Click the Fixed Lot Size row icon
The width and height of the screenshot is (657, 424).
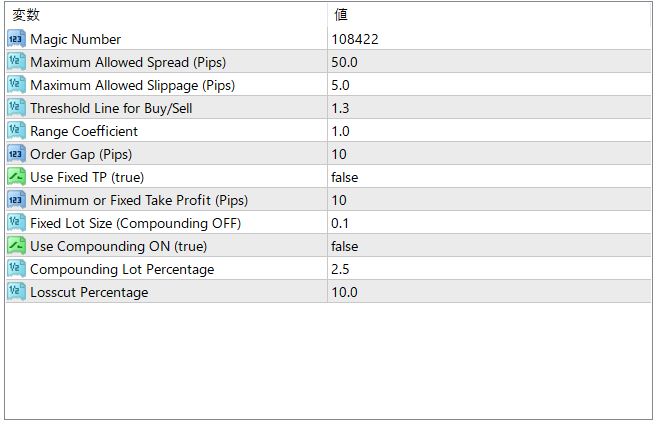(x=16, y=223)
